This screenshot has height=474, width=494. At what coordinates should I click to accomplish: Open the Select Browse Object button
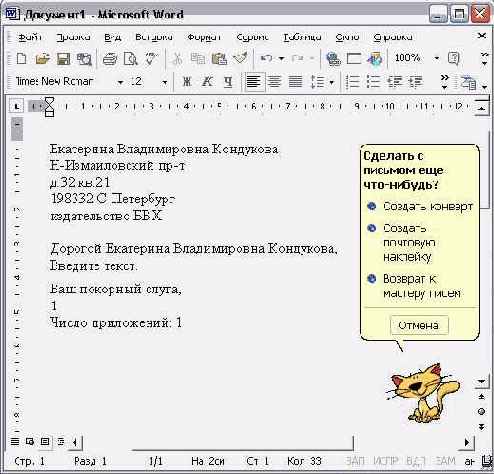[x=481, y=412]
